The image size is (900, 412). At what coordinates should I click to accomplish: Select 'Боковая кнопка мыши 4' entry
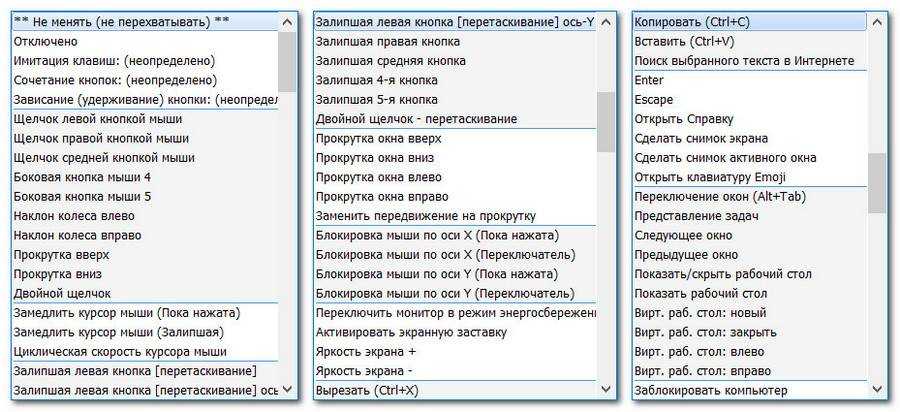83,177
